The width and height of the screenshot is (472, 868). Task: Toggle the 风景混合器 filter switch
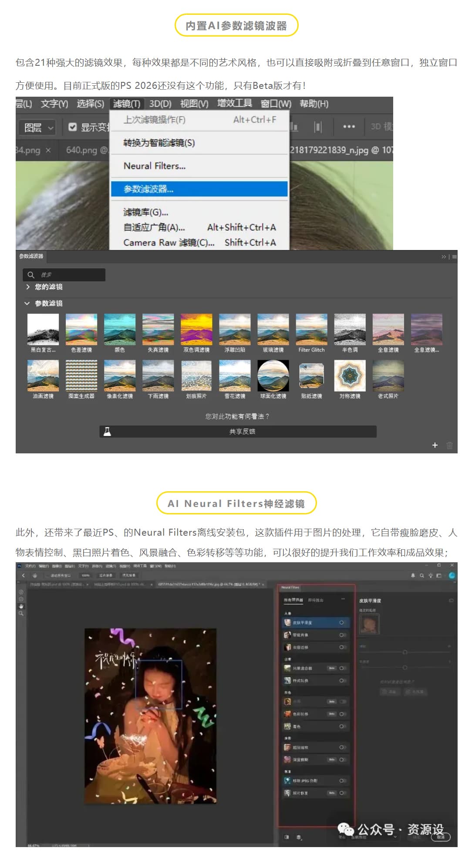point(343,668)
